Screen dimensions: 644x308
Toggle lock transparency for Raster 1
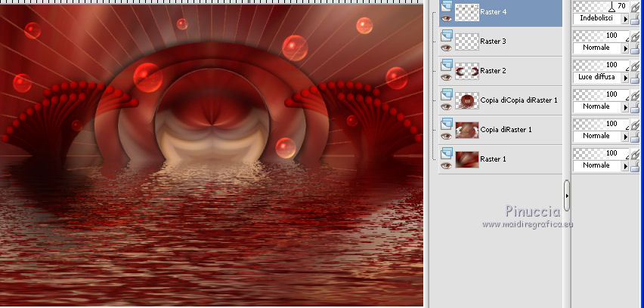tap(635, 167)
